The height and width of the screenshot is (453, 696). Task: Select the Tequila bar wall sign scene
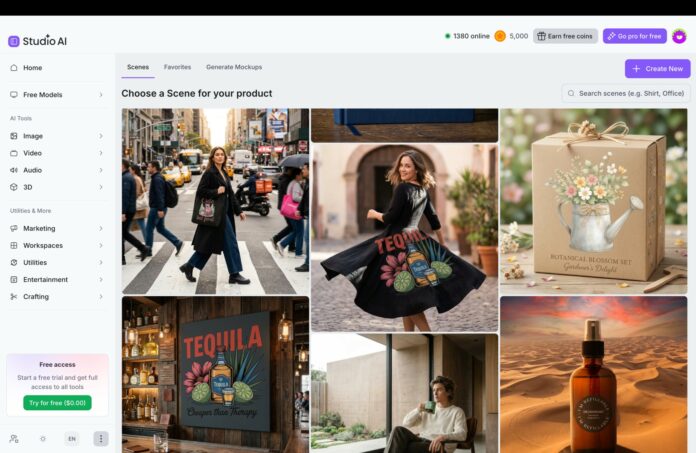(215, 374)
